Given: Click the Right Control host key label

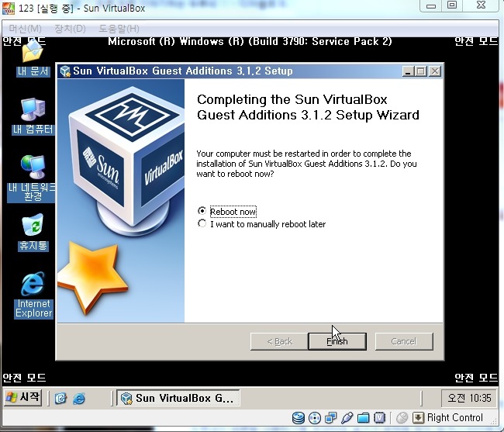Looking at the screenshot, I should click(455, 417).
